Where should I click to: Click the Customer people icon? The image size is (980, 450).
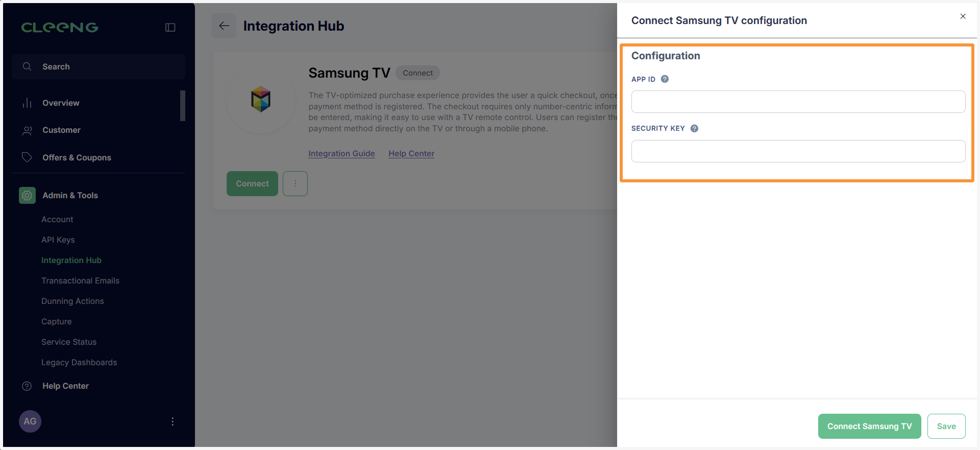pyautogui.click(x=27, y=130)
